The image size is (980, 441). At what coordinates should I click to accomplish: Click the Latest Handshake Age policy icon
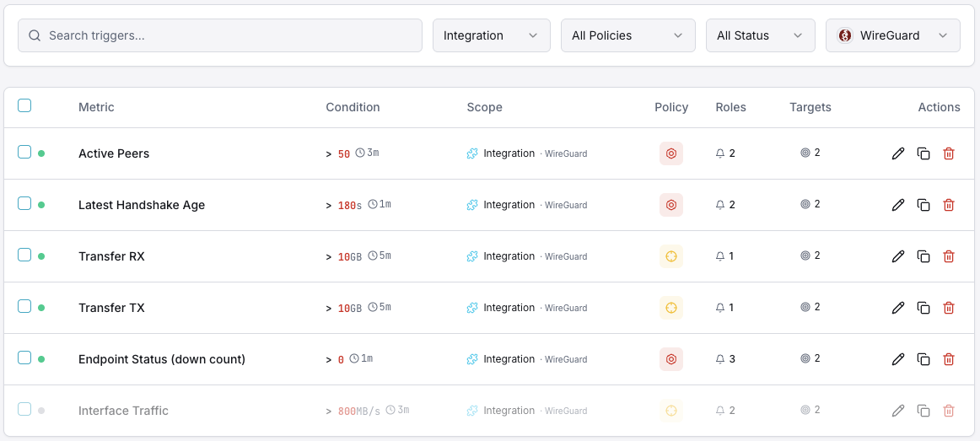(671, 204)
